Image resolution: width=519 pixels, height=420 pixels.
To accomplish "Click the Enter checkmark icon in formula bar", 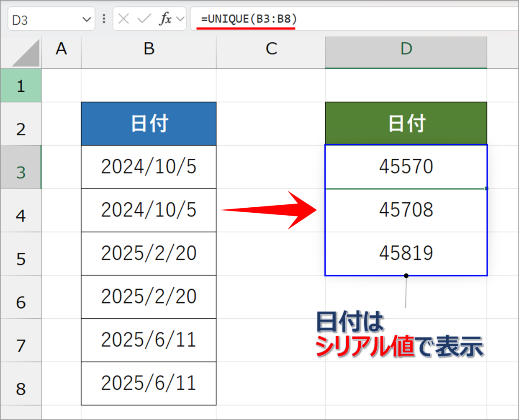I will coord(144,19).
